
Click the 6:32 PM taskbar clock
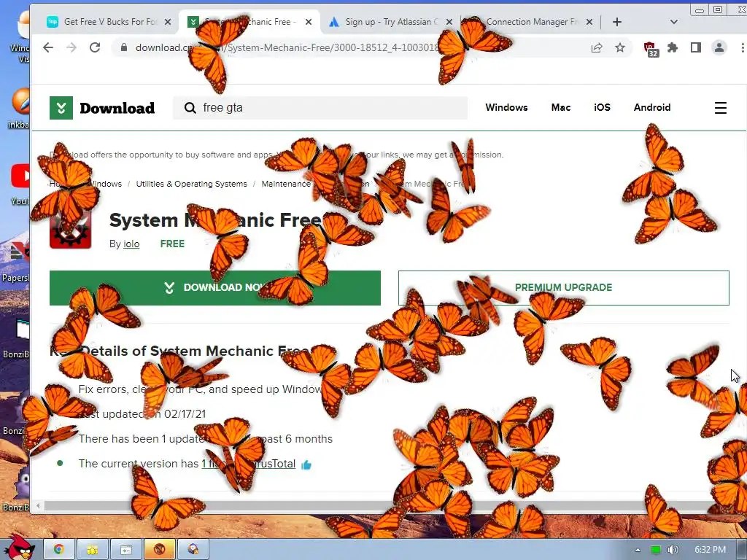point(710,550)
